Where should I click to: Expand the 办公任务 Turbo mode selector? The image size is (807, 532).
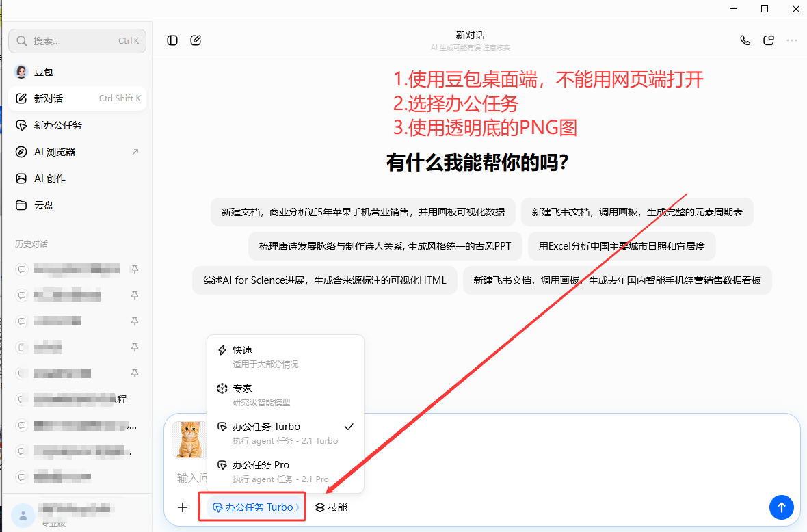click(x=255, y=507)
